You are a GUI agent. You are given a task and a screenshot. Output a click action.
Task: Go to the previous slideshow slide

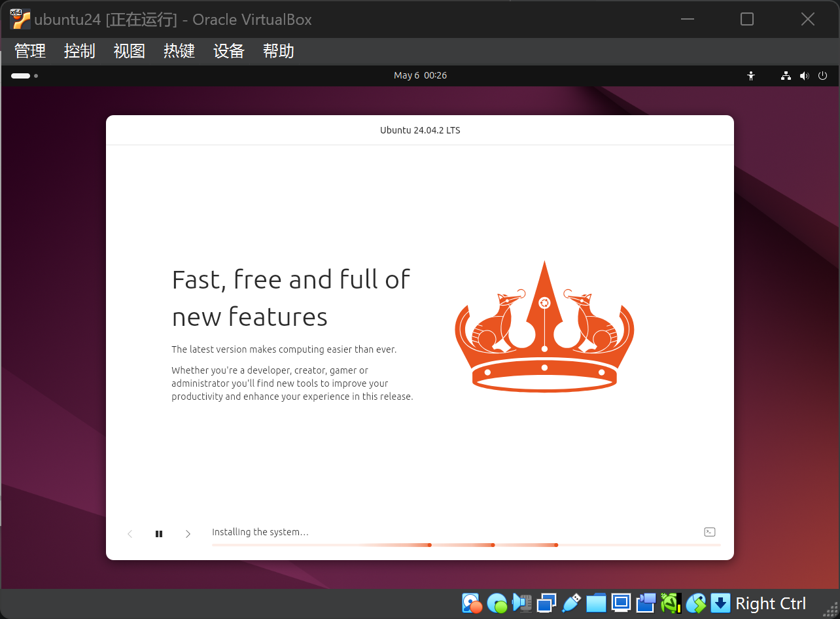point(130,534)
